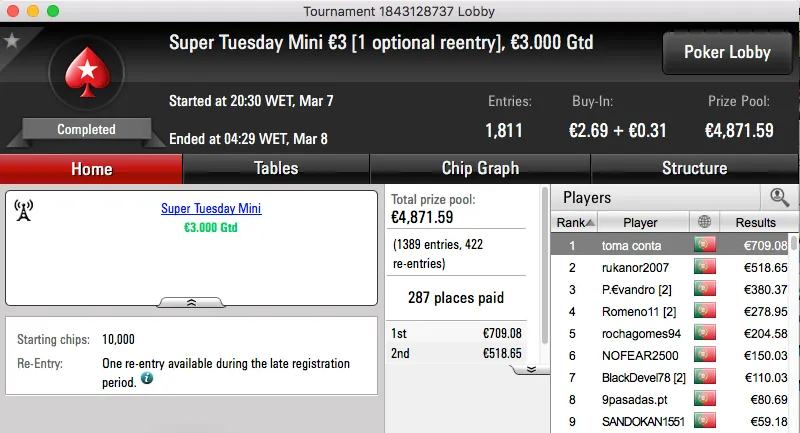Click the Portugal flag beside rukanor2007
This screenshot has height=433, width=800.
[704, 267]
